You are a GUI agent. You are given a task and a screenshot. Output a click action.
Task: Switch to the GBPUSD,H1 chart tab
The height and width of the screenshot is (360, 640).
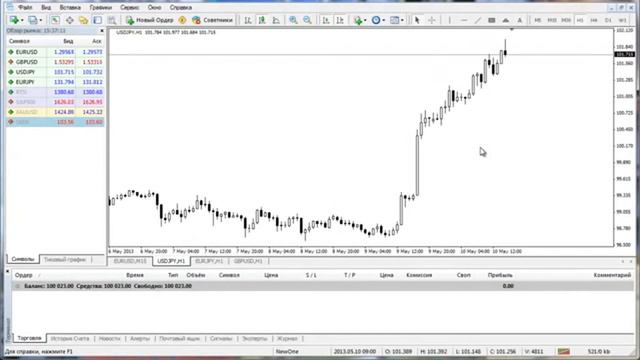[x=248, y=261]
